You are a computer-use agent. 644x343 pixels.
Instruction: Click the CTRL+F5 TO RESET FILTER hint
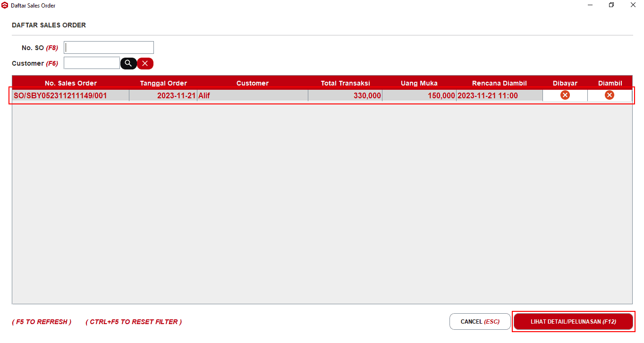[x=134, y=322]
